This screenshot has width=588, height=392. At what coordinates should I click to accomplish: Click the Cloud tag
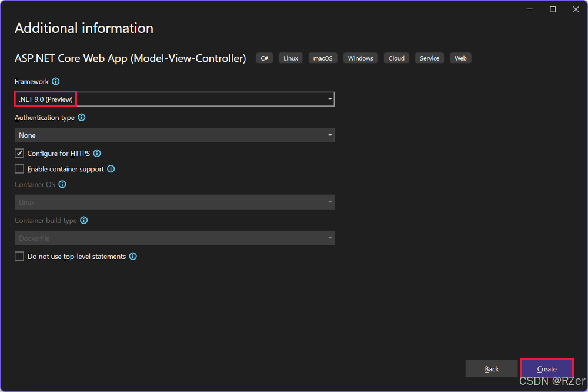pos(396,58)
